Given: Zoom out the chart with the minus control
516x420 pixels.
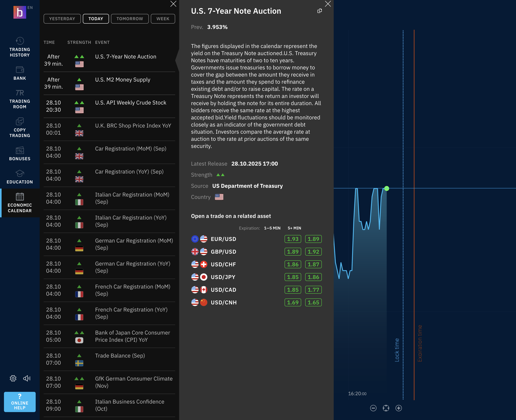Looking at the screenshot, I should tap(373, 408).
